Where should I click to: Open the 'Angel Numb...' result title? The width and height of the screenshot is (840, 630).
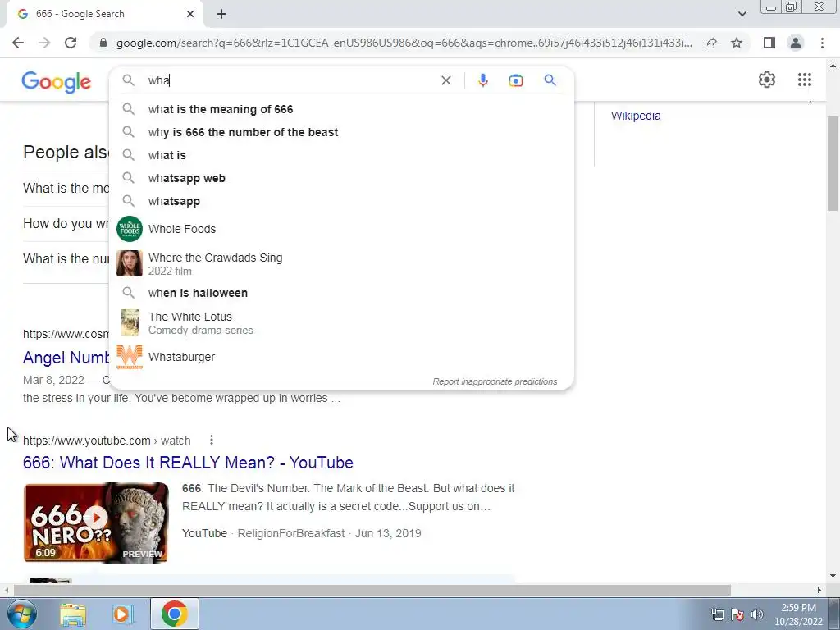[x=66, y=358]
